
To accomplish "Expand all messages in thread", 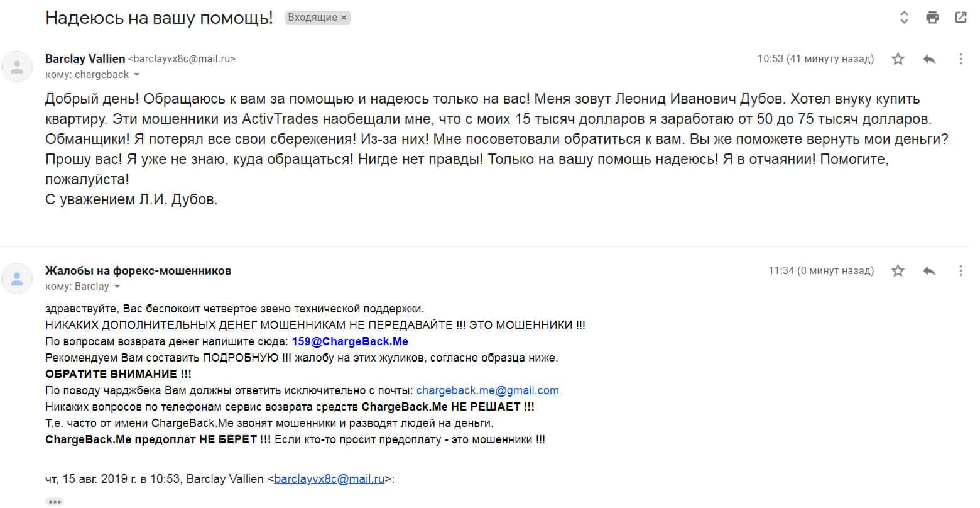I will 904,18.
